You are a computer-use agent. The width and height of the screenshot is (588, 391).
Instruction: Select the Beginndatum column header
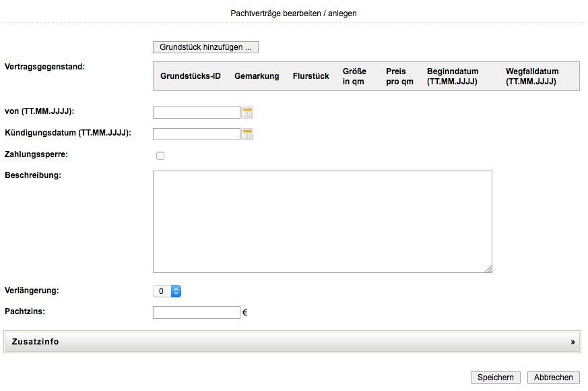click(453, 76)
